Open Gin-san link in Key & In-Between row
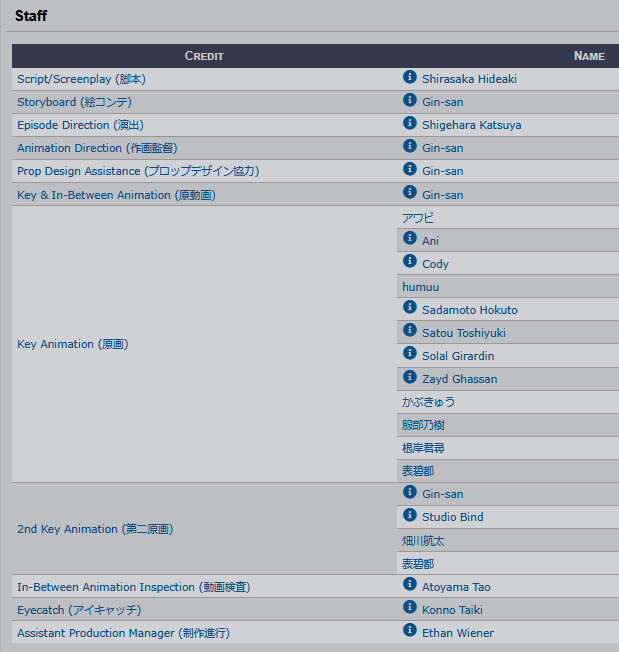 tap(443, 195)
